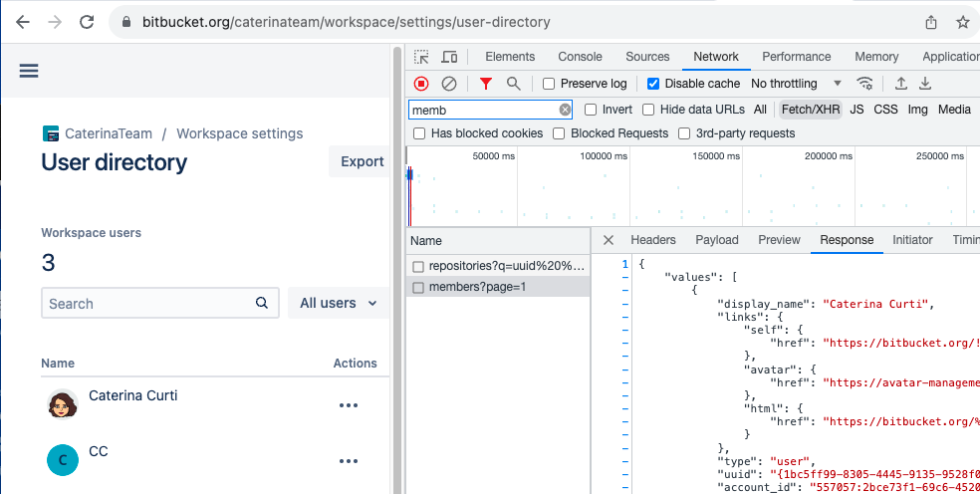980x494 pixels.
Task: Uncheck the Disable cache checkbox
Action: tap(653, 84)
